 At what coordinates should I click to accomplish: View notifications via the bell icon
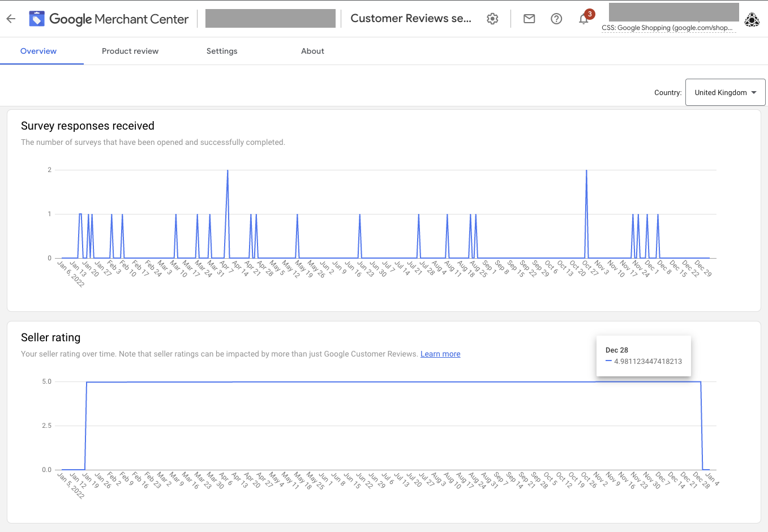[x=583, y=20]
